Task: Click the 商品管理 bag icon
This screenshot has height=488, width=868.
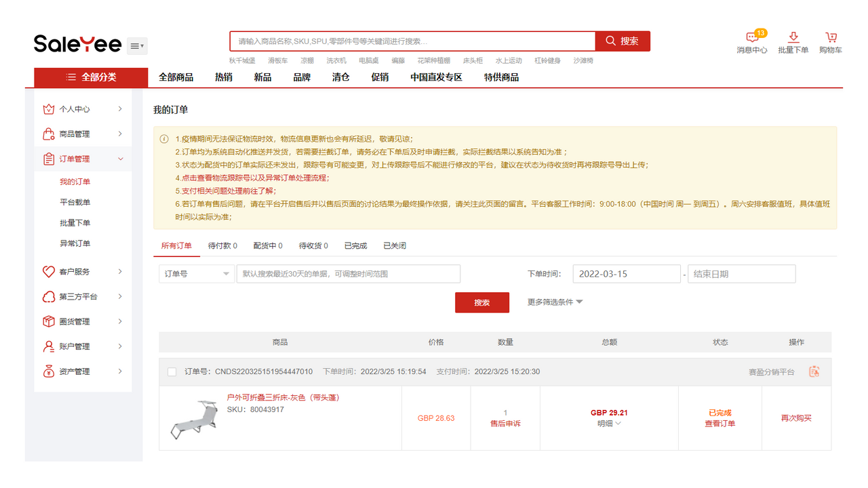Action: (x=48, y=134)
